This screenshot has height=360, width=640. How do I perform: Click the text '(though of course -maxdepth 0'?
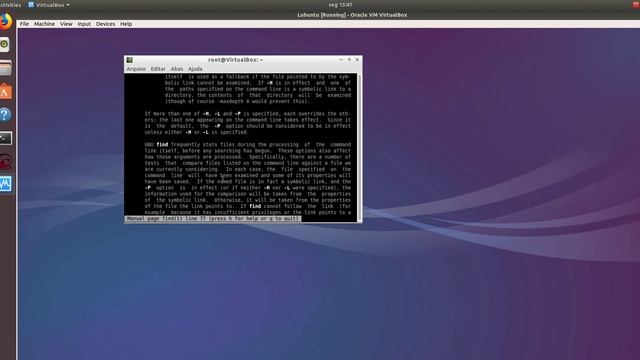click(x=237, y=101)
